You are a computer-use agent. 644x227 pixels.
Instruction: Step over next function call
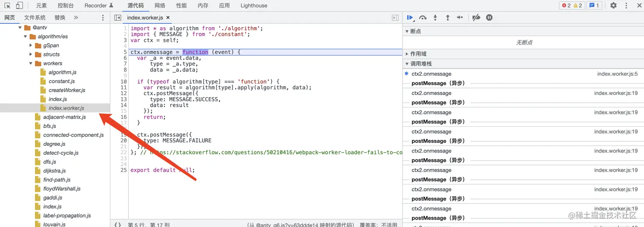[x=423, y=17]
